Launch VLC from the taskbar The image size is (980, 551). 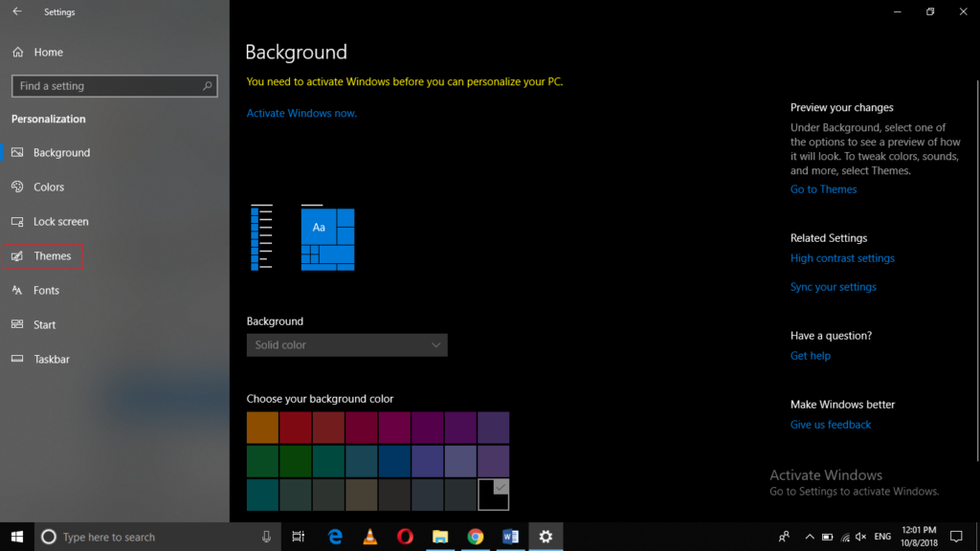369,537
